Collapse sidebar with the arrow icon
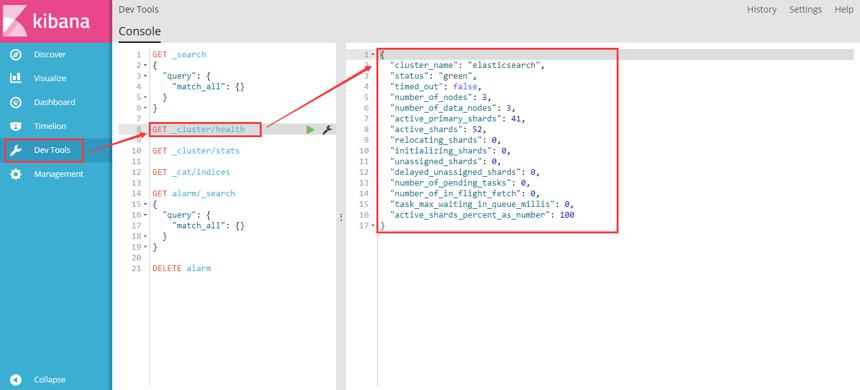This screenshot has width=860, height=390. click(16, 380)
